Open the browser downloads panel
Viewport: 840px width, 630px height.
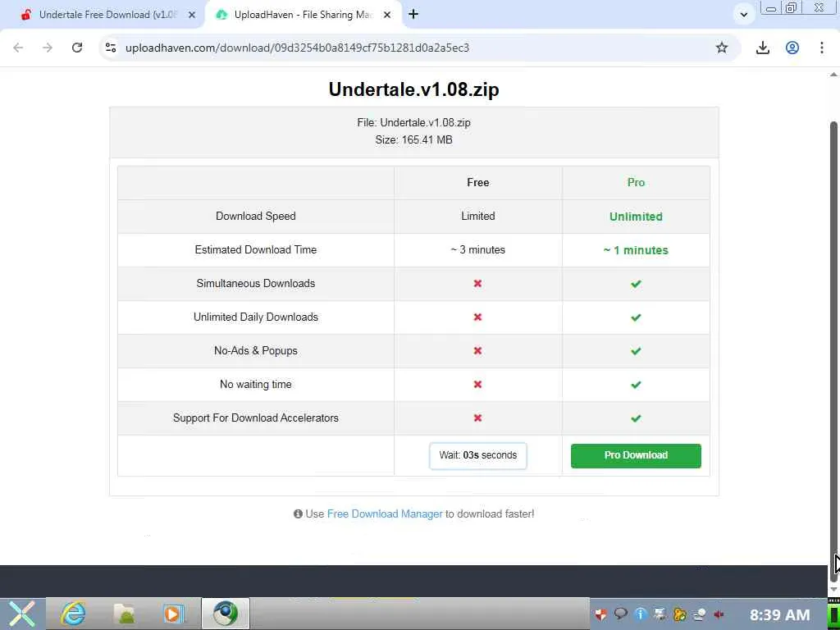click(762, 48)
